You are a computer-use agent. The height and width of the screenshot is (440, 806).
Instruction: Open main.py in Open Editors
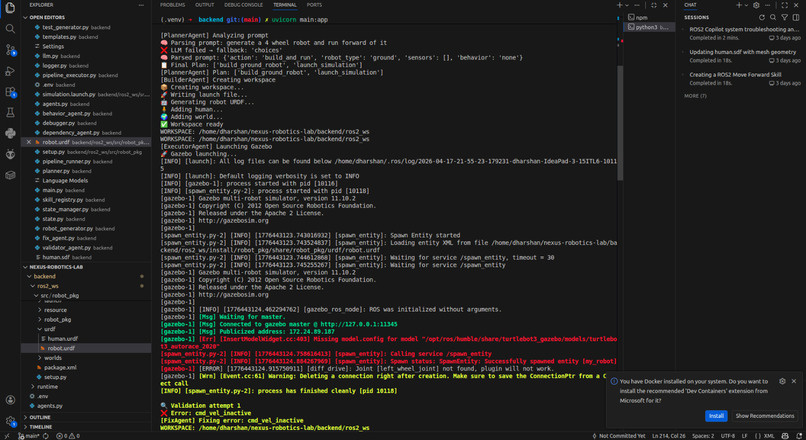86,190
